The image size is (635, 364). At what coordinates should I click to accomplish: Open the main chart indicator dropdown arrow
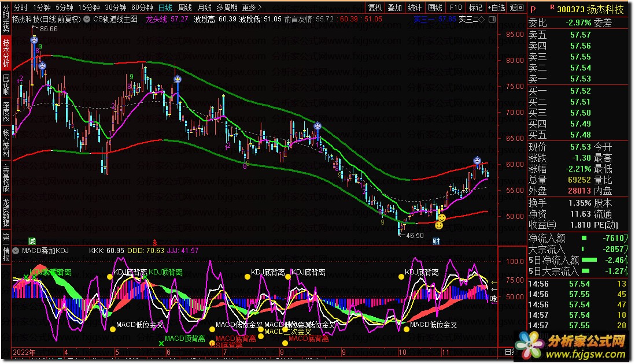pyautogui.click(x=87, y=19)
